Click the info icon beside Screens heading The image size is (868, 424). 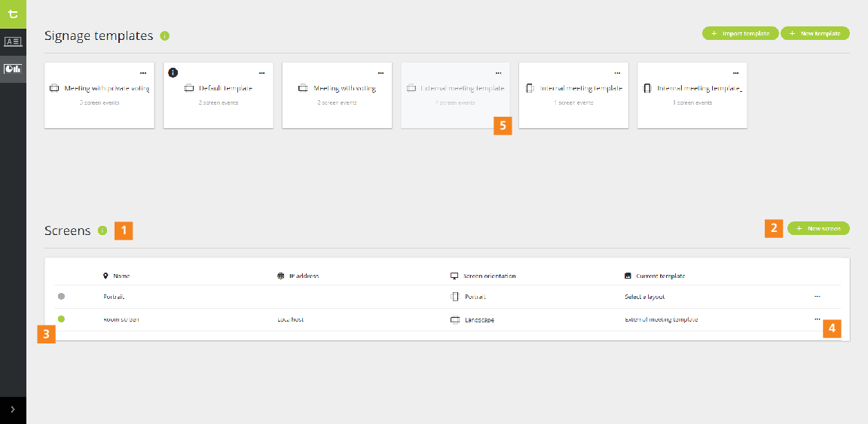102,230
